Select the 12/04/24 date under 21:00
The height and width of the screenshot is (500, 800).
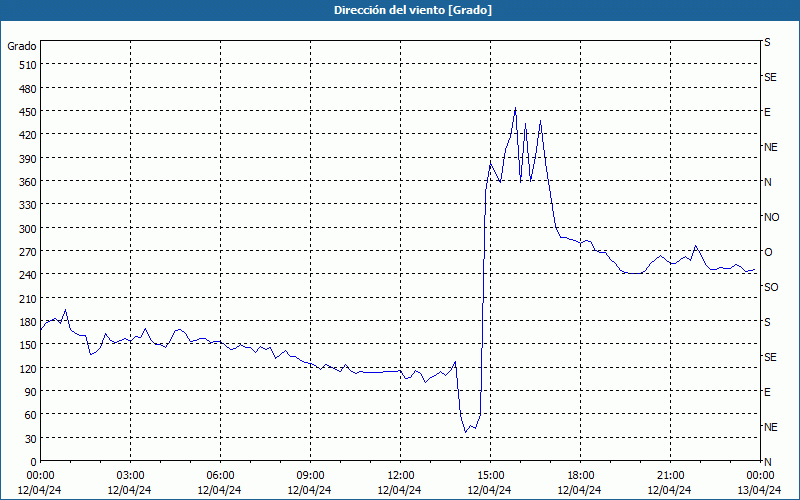[669, 490]
